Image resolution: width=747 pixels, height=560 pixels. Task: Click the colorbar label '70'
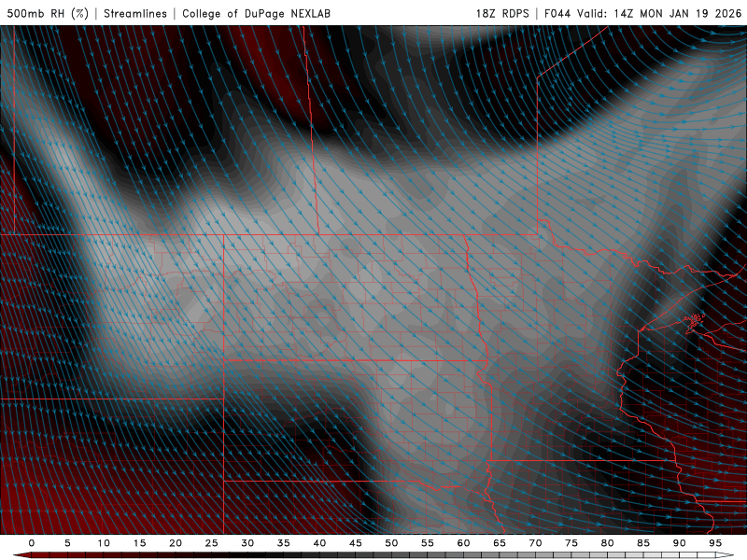tap(535, 543)
